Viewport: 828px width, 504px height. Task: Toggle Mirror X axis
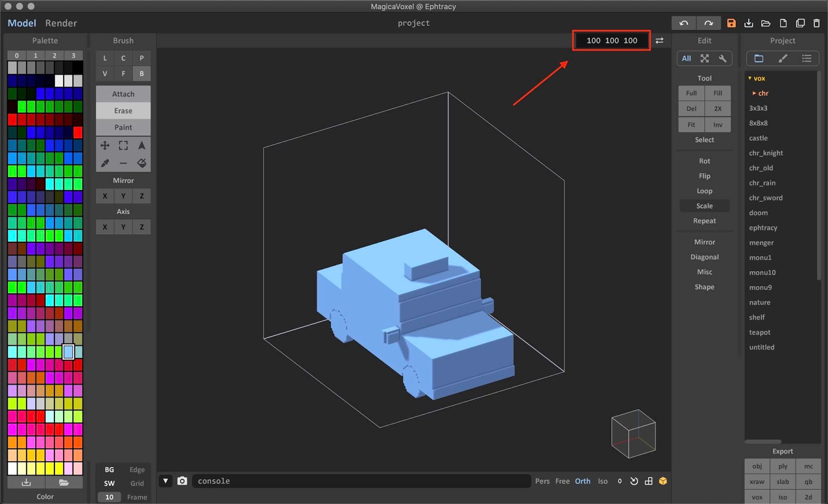(x=105, y=196)
